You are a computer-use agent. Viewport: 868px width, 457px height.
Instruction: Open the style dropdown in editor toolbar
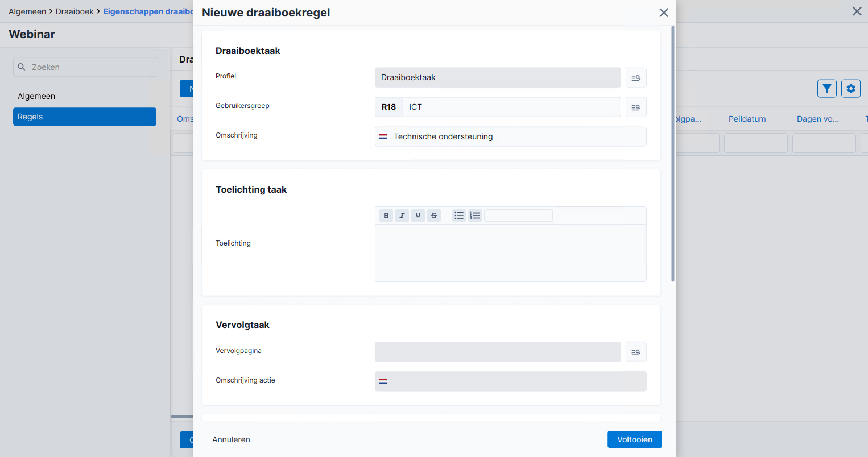[519, 215]
